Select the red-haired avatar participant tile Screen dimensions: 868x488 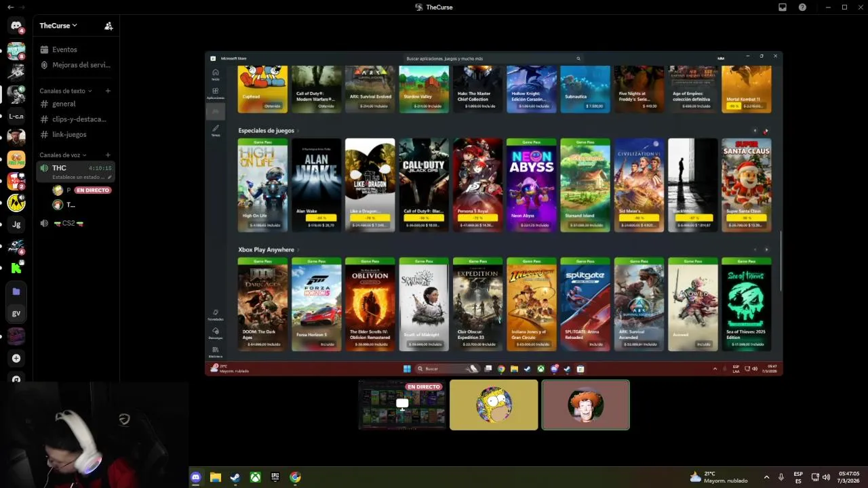585,405
